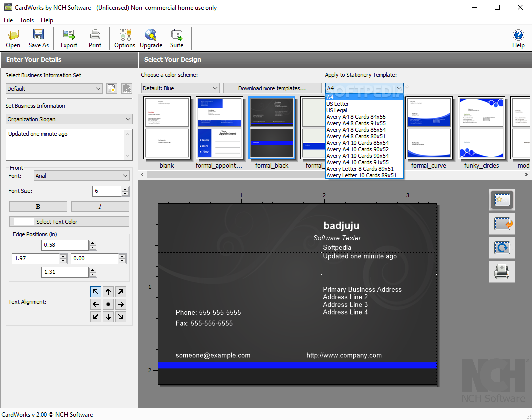532x420 pixels.
Task: Toggle bold text formatting
Action: (x=38, y=206)
